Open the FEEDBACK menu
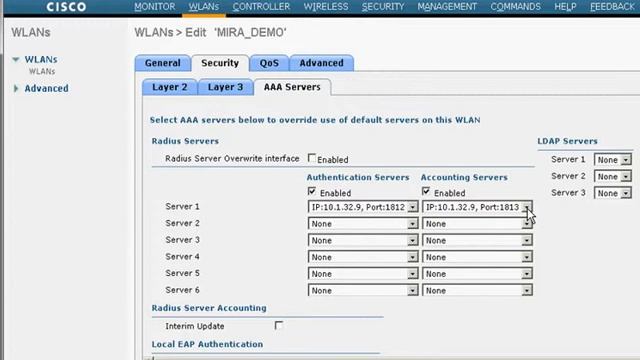The image size is (640, 360). coord(612,7)
